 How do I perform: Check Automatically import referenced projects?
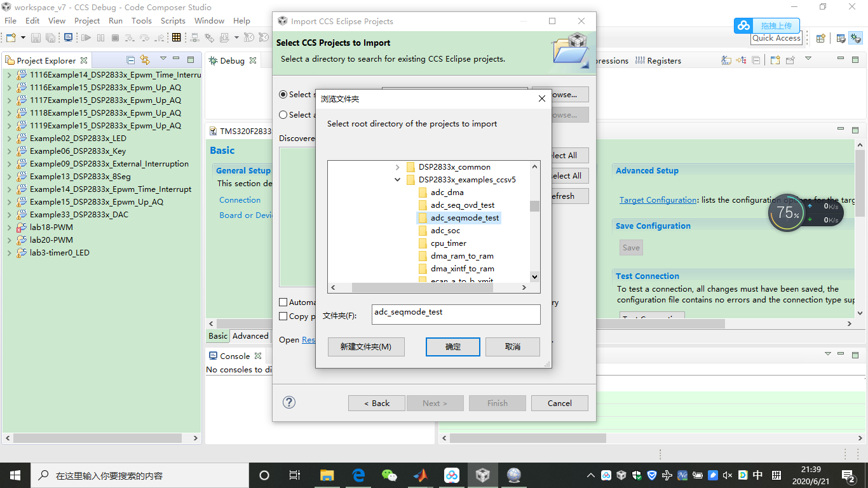tap(283, 302)
